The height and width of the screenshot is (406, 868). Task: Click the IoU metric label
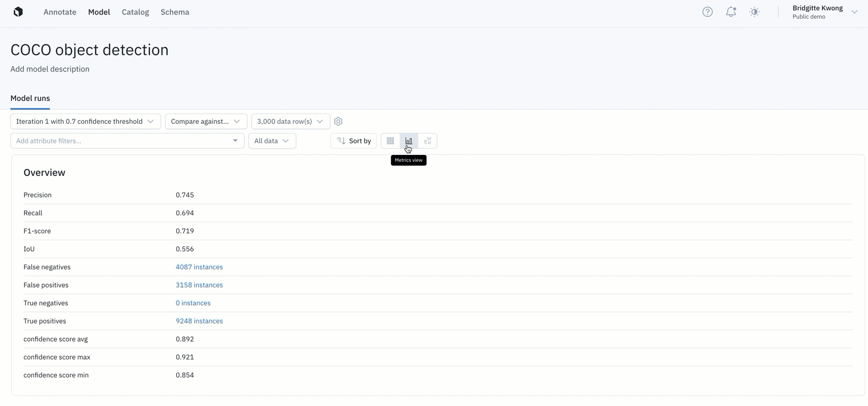29,249
